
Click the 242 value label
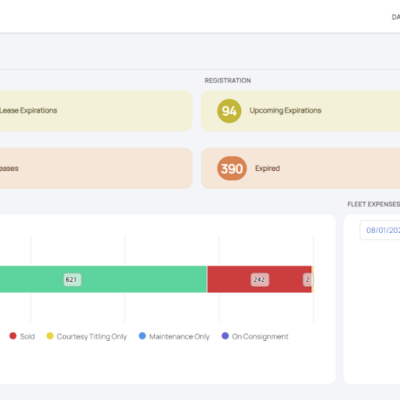260,280
